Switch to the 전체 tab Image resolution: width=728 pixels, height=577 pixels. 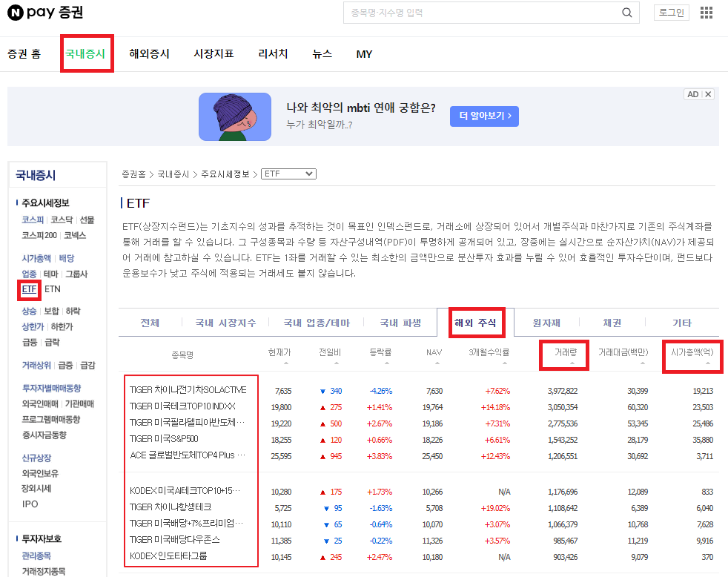click(150, 323)
